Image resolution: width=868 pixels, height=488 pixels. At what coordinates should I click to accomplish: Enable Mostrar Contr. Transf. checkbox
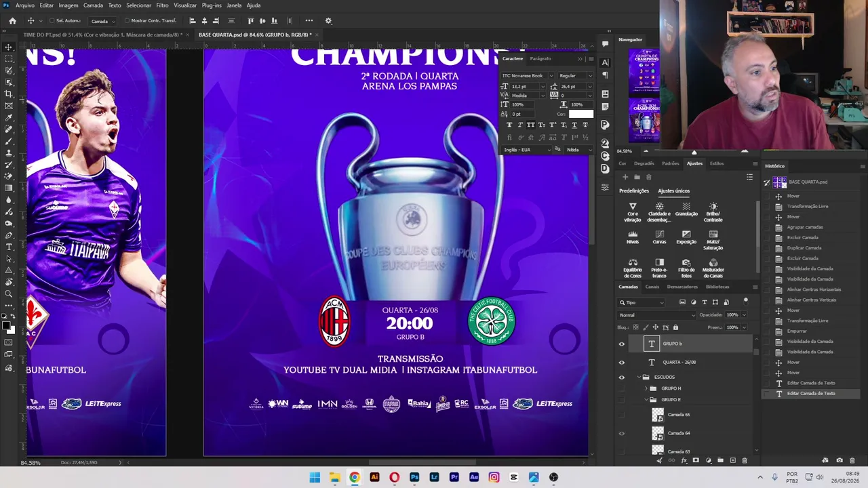click(127, 21)
